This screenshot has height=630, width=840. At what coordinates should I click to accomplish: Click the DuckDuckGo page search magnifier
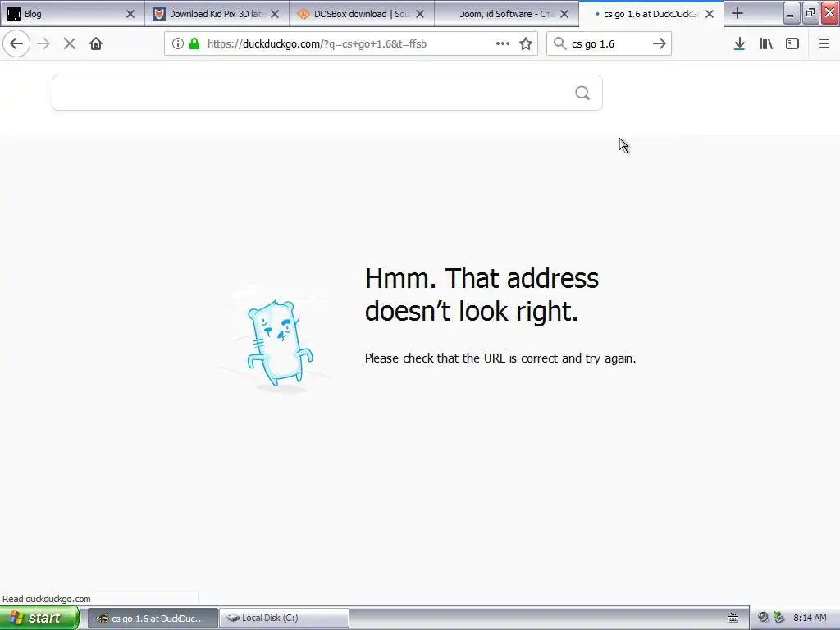pyautogui.click(x=582, y=94)
